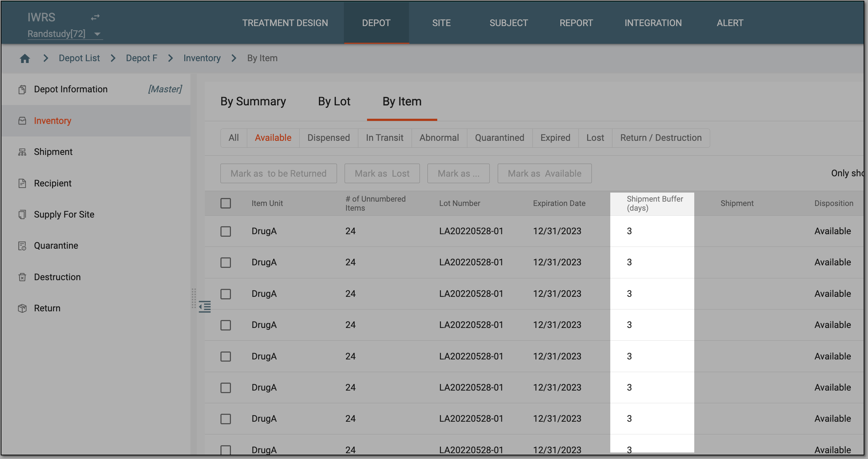The image size is (868, 459).
Task: Click the home icon in breadcrumb
Action: 25,58
